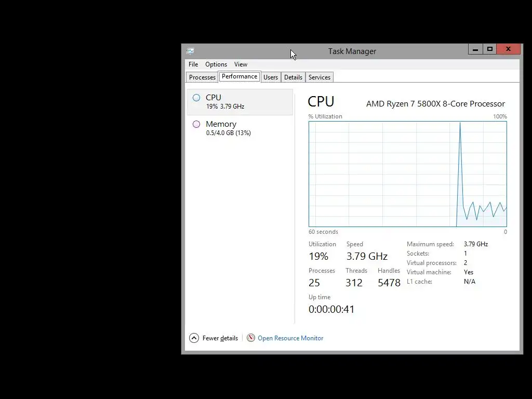The image size is (532, 399).
Task: Click the CPU circle icon in sidebar
Action: click(196, 98)
